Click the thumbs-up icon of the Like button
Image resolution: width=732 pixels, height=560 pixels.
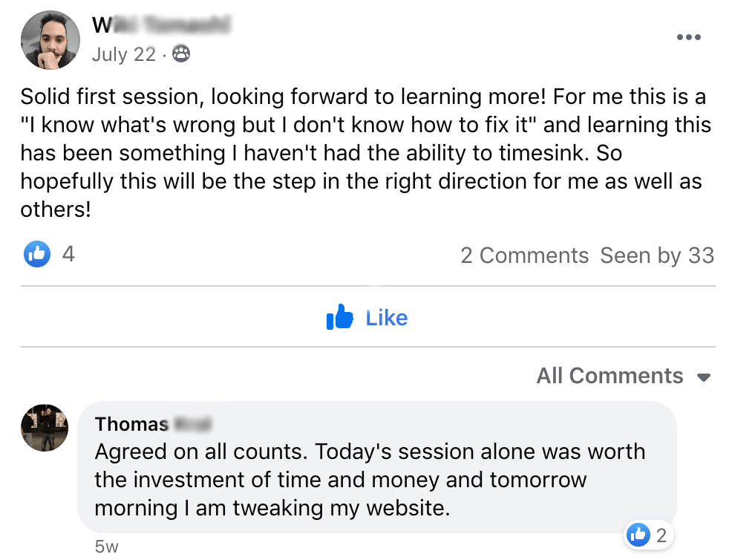[340, 318]
